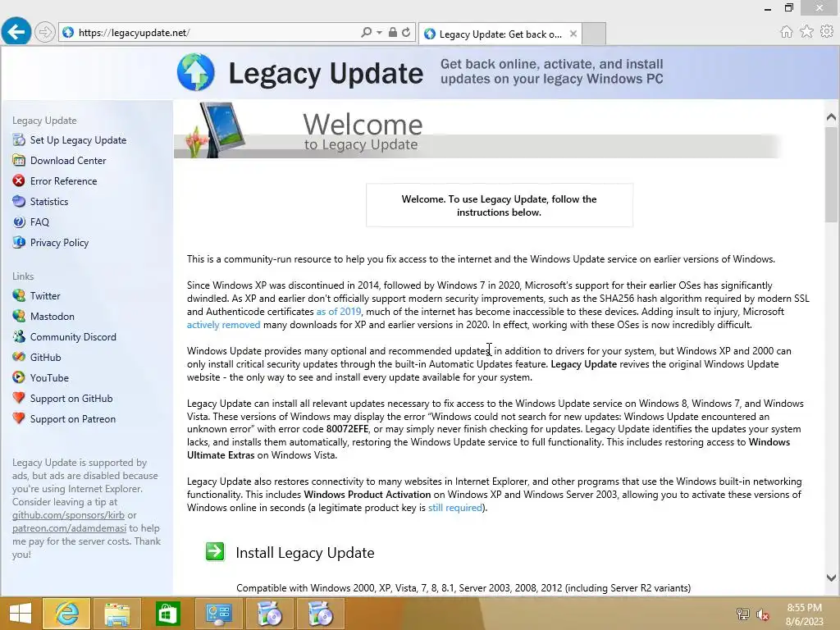Open Control Panel taskbar icon
Image resolution: width=840 pixels, height=630 pixels.
[x=218, y=613]
